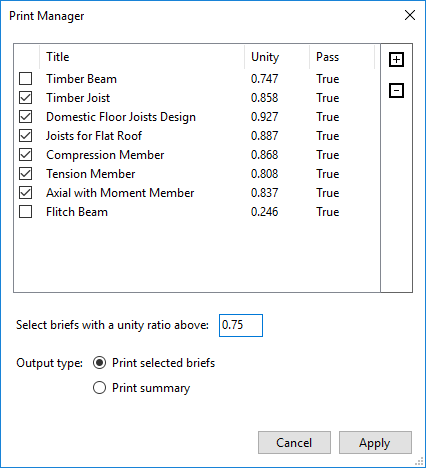Uncheck the Timber Joist checkbox
Viewport: 426px width, 468px height.
click(26, 98)
